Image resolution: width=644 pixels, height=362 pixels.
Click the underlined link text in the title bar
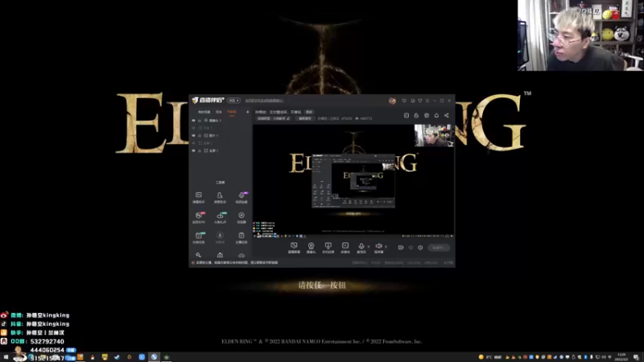265,101
